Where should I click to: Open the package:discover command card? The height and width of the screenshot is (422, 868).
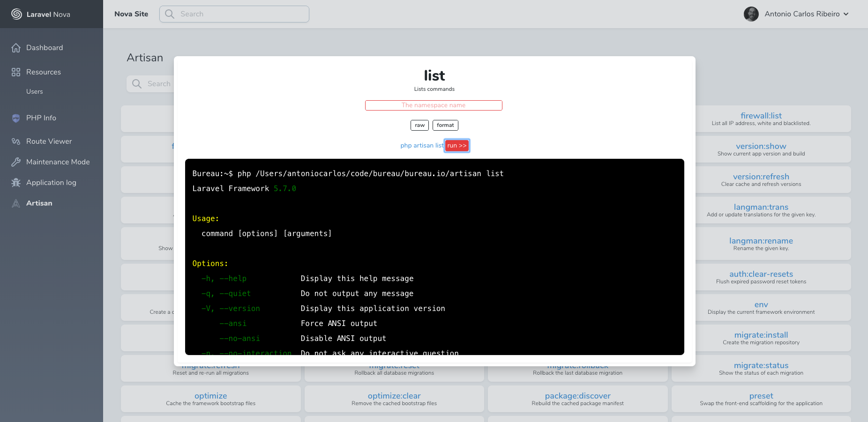click(578, 399)
